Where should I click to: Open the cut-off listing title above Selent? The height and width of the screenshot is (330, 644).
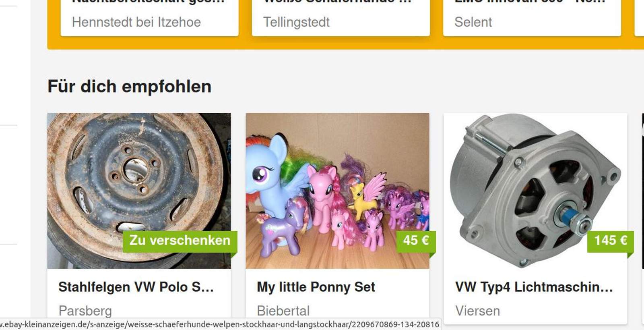(x=530, y=2)
